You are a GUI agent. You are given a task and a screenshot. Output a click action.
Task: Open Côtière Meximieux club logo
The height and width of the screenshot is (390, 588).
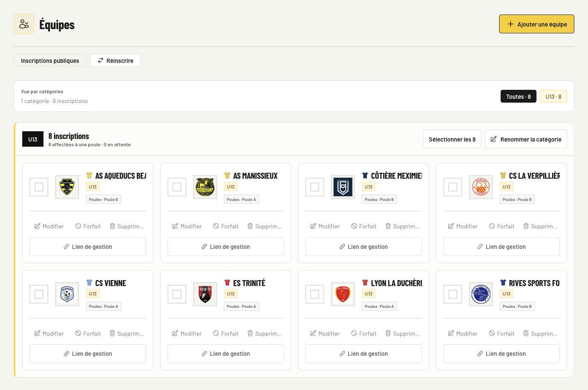pyautogui.click(x=343, y=187)
